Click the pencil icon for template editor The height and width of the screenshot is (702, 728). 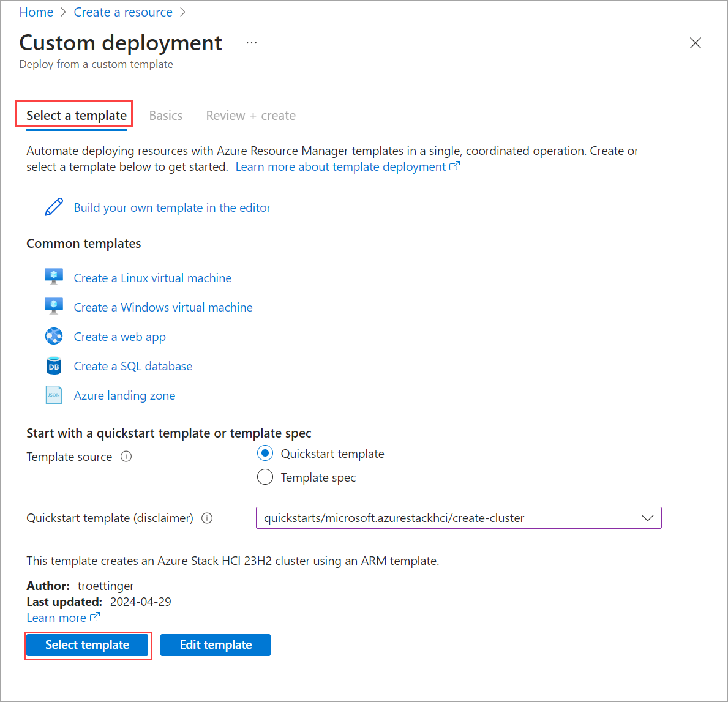pyautogui.click(x=54, y=207)
